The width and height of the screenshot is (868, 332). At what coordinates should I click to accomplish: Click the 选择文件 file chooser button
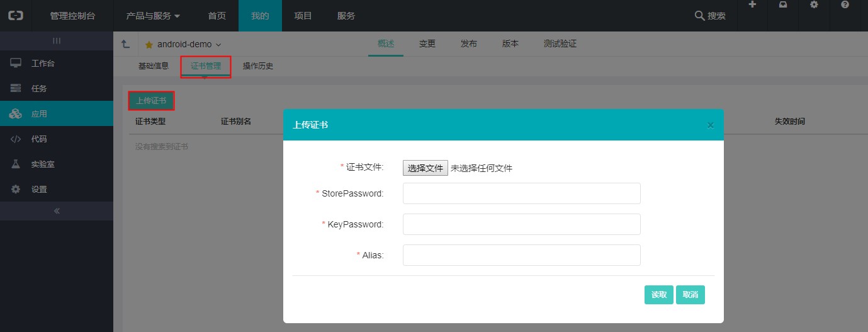tap(426, 168)
